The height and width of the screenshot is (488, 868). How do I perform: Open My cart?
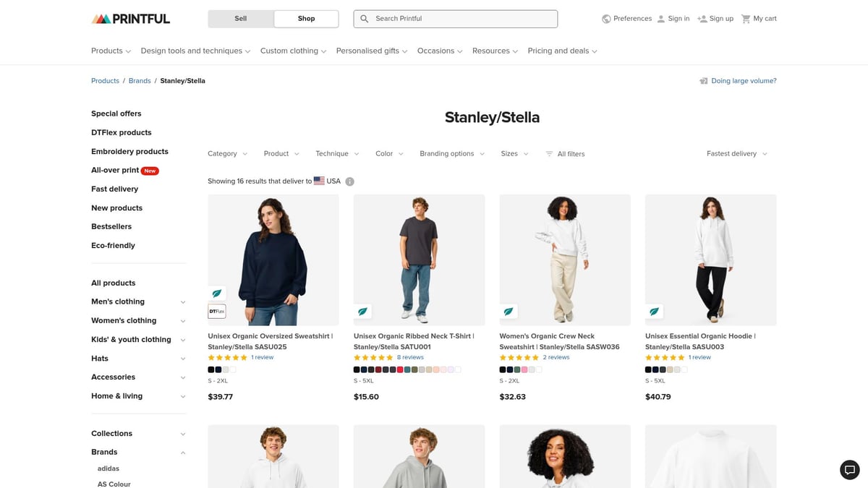[x=758, y=18]
